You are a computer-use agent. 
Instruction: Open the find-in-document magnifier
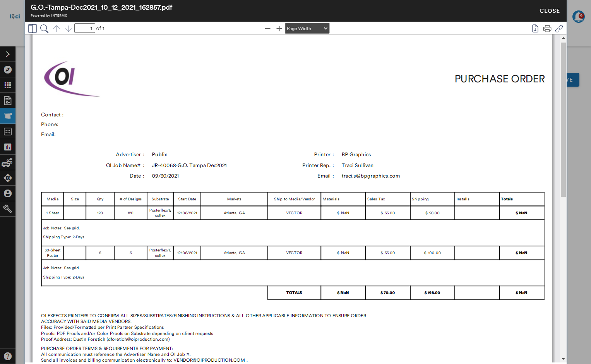(x=45, y=29)
